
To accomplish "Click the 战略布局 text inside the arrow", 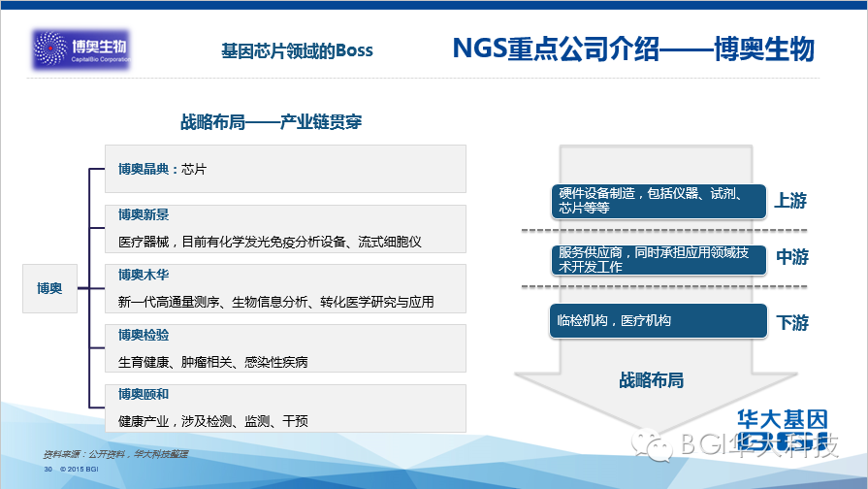I will (x=652, y=380).
